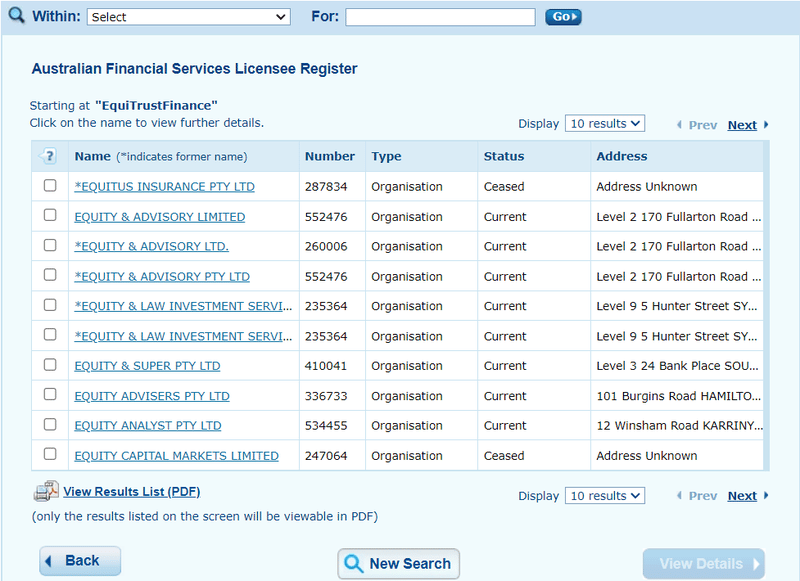Click the View Details button

704,564
